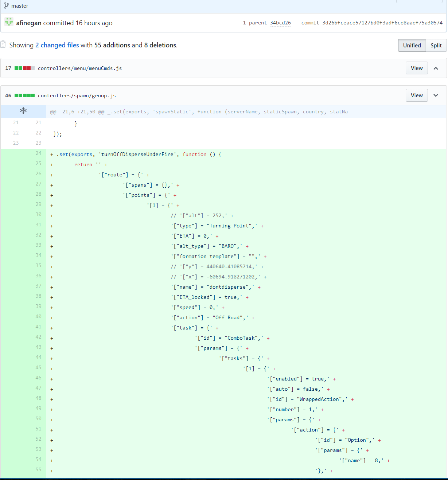Open the controllers/menu/menuCmds.js file path
This screenshot has height=480, width=448.
point(80,68)
